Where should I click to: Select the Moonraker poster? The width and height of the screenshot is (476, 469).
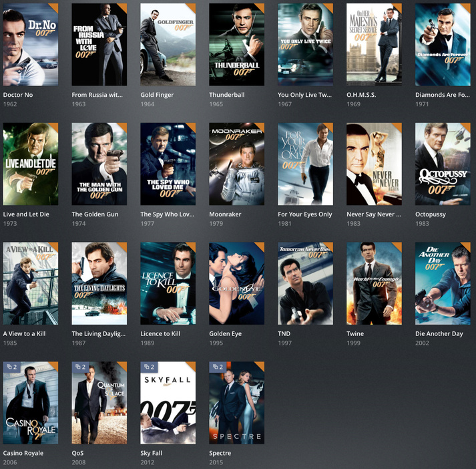click(x=236, y=164)
